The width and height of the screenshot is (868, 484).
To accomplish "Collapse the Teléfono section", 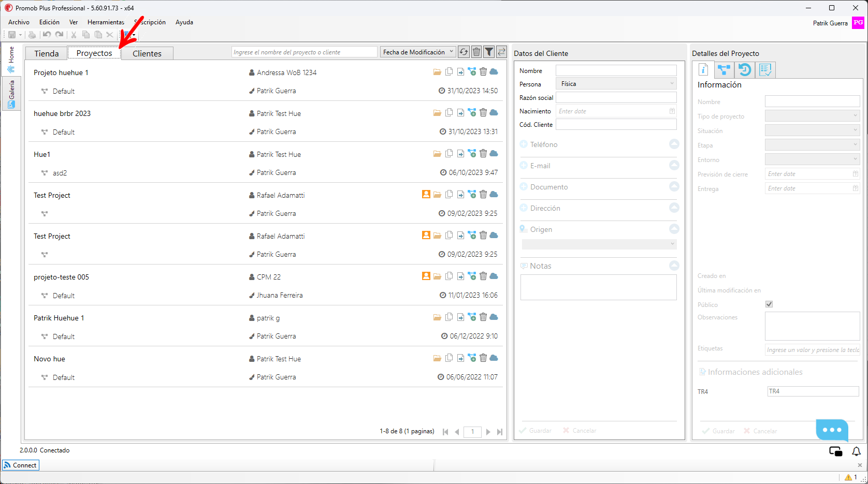I will (674, 144).
